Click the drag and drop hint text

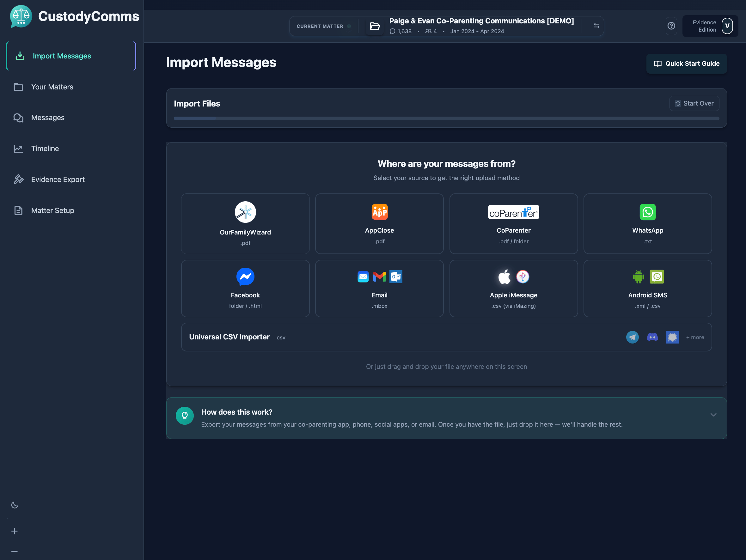pyautogui.click(x=446, y=367)
